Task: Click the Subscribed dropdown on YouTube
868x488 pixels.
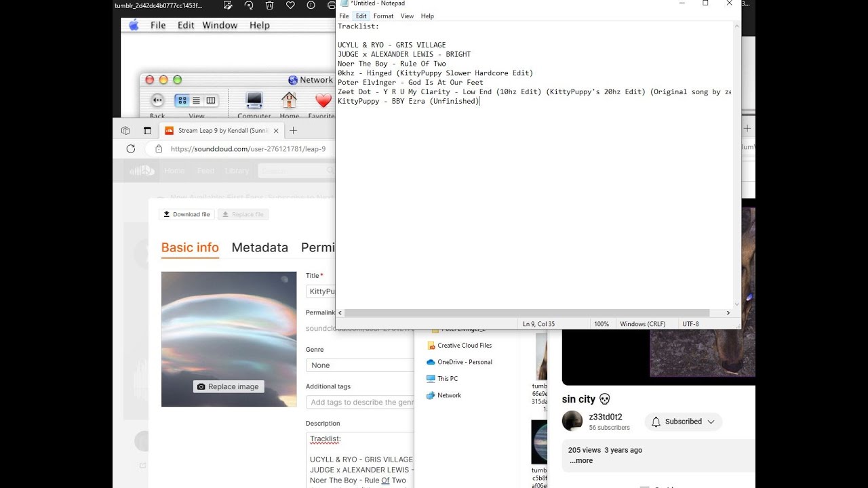Action: (x=684, y=422)
